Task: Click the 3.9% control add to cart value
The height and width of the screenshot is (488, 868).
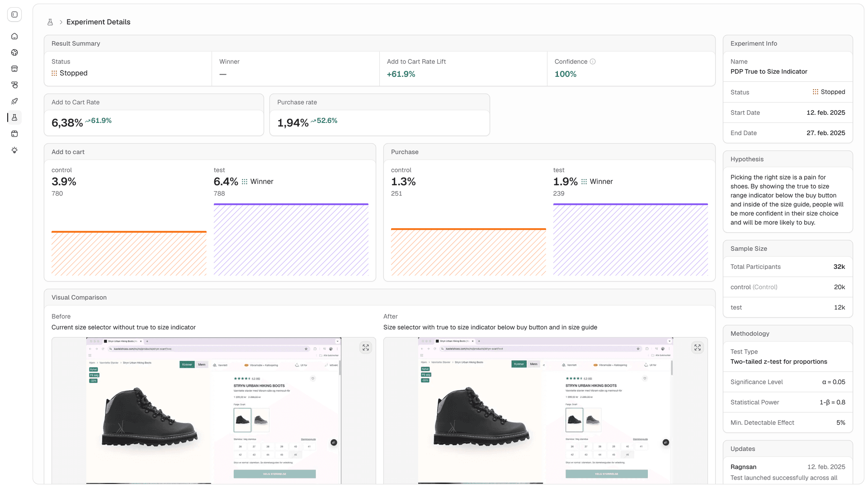Action: point(64,182)
